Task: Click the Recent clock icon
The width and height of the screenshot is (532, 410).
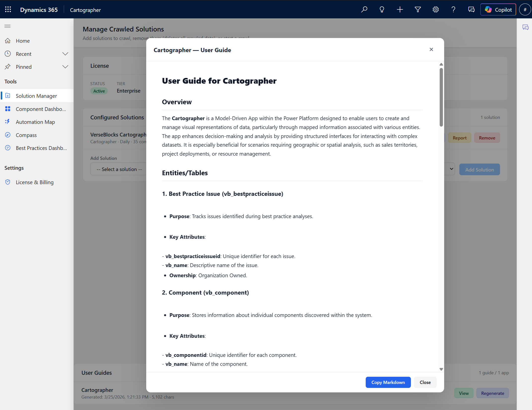Action: coord(8,54)
